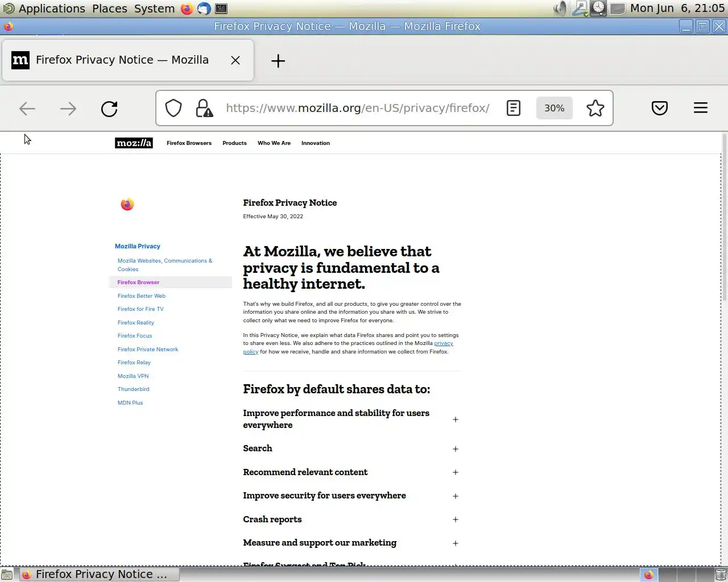Image resolution: width=728 pixels, height=582 pixels.
Task: Open the Applications menu
Action: 52,9
